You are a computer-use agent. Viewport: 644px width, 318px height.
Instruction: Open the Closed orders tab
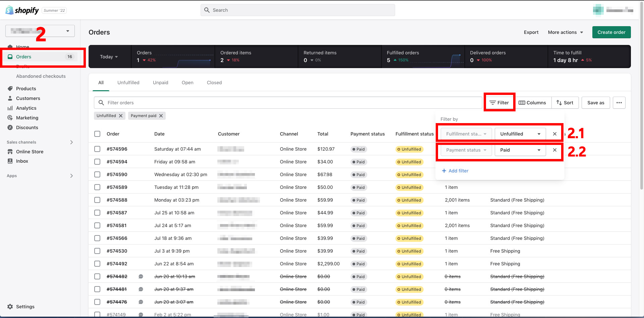coord(214,83)
